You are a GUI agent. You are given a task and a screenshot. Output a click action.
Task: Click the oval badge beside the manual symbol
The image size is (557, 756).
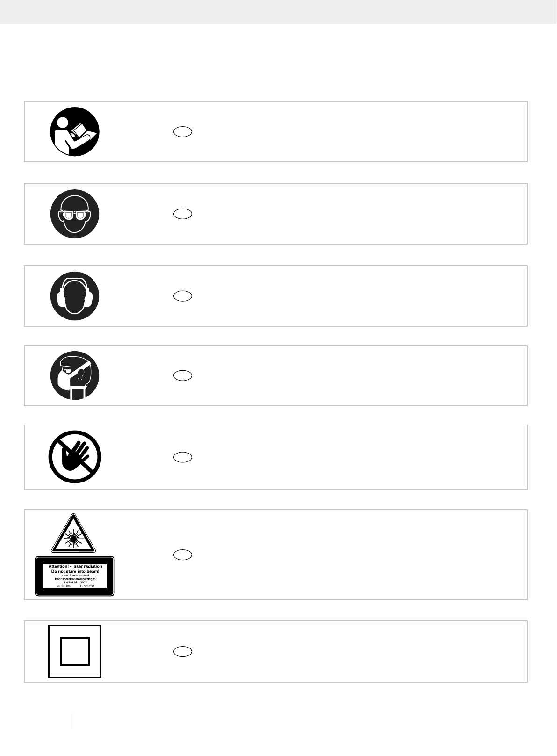pyautogui.click(x=183, y=132)
